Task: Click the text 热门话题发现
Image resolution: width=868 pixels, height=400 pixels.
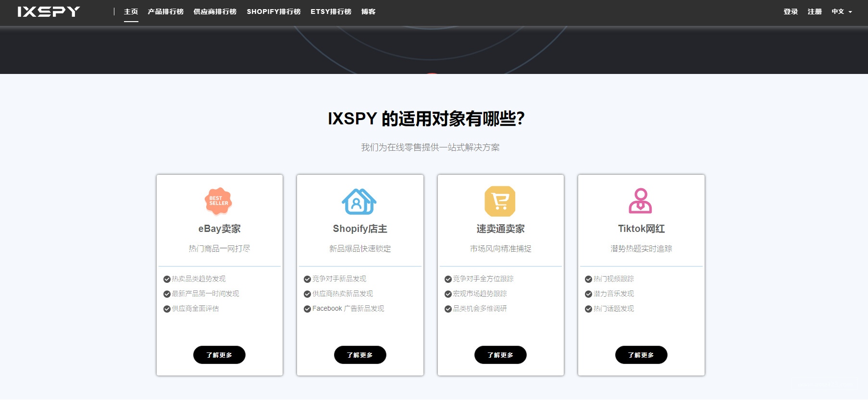Action: [x=614, y=309]
